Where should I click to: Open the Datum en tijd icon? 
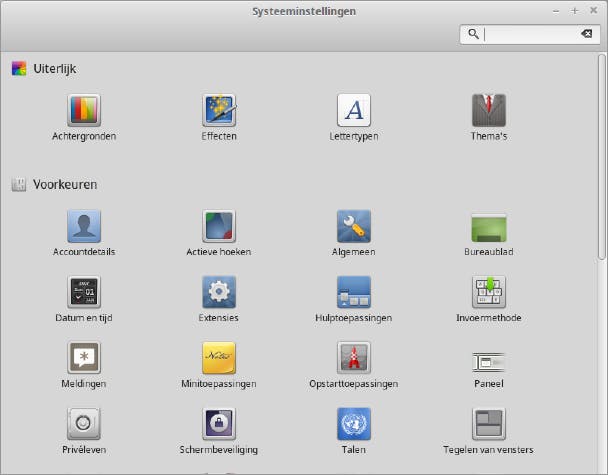point(84,292)
